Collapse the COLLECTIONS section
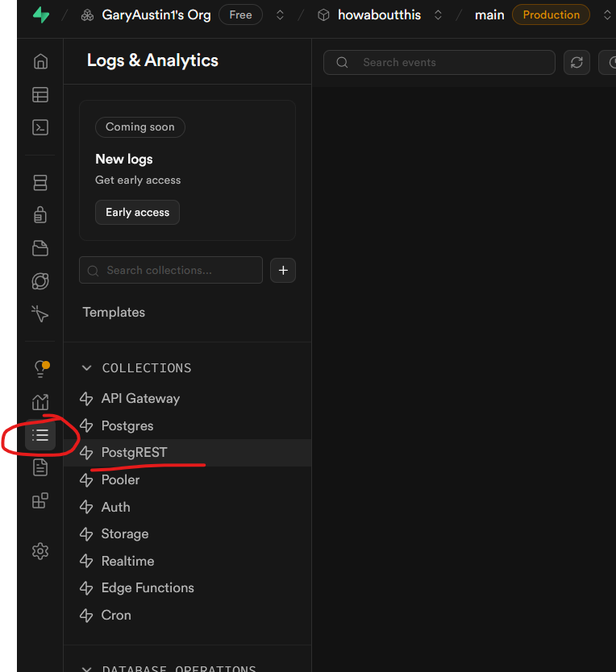The height and width of the screenshot is (672, 616). (x=87, y=368)
